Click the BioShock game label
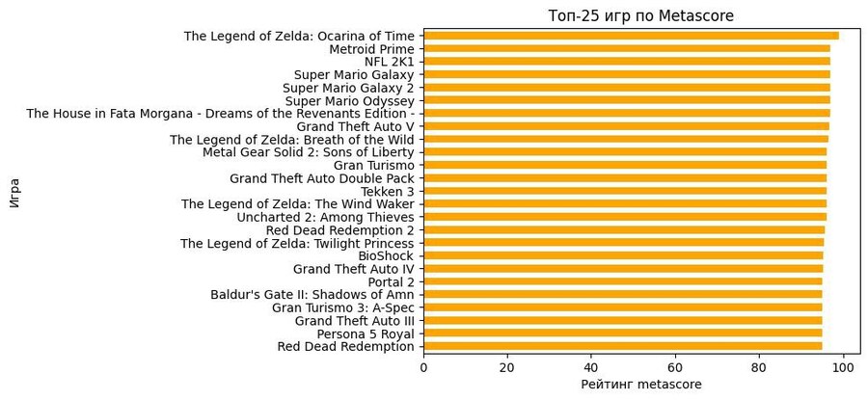 pos(386,256)
